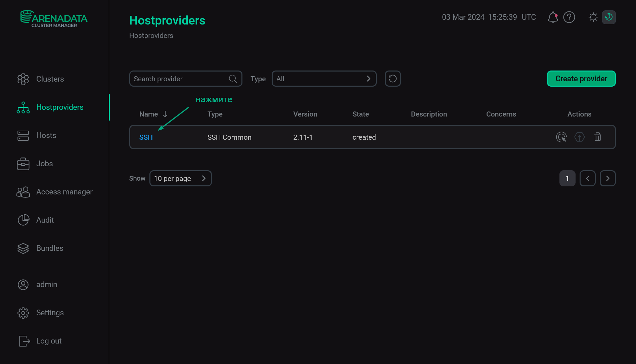Click the help question mark icon
The height and width of the screenshot is (364, 636).
[x=569, y=17]
